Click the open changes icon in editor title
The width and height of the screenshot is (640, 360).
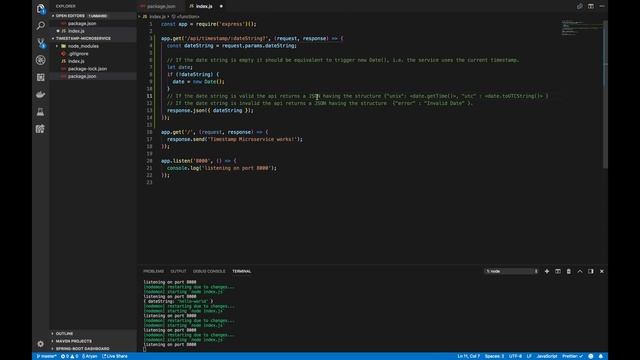click(580, 6)
